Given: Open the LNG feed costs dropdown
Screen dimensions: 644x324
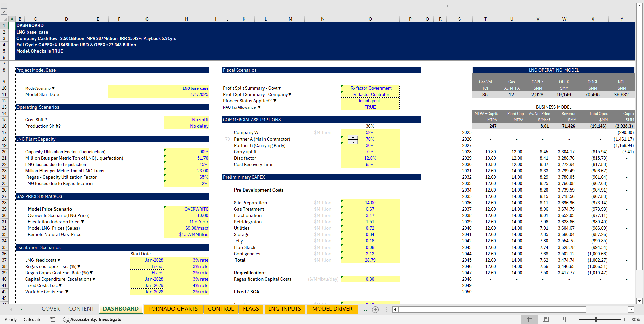Looking at the screenshot, I should 59,260.
